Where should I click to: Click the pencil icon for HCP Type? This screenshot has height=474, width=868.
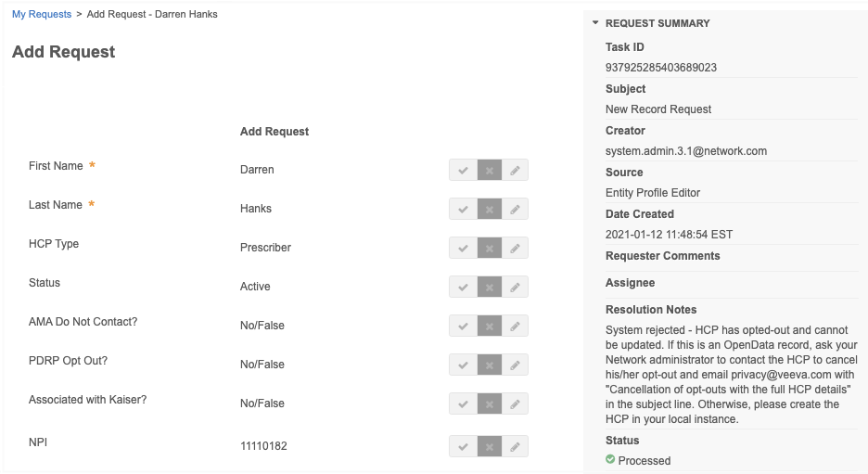[x=515, y=249]
